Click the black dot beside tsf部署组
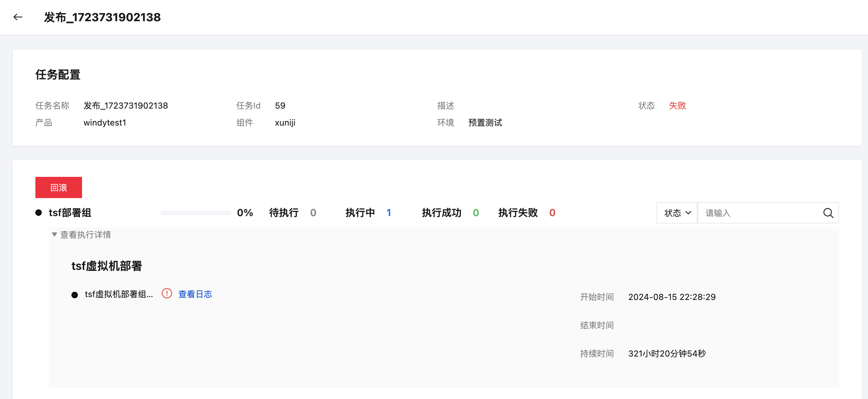Viewport: 868px width, 399px height. pyautogui.click(x=39, y=213)
